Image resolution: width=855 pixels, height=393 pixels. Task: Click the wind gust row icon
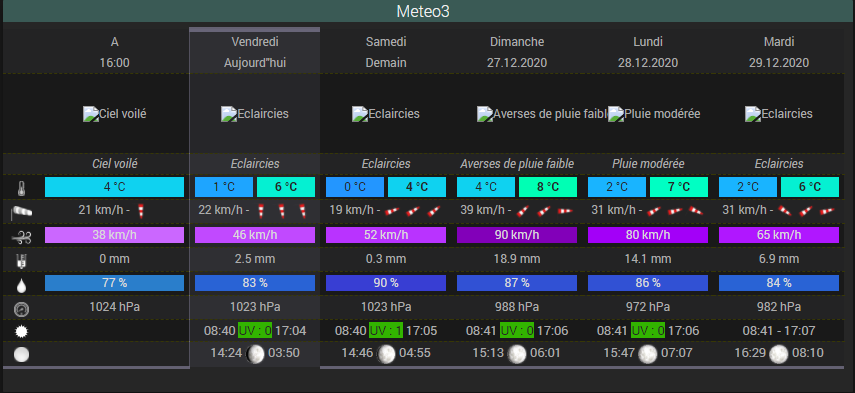(x=21, y=236)
